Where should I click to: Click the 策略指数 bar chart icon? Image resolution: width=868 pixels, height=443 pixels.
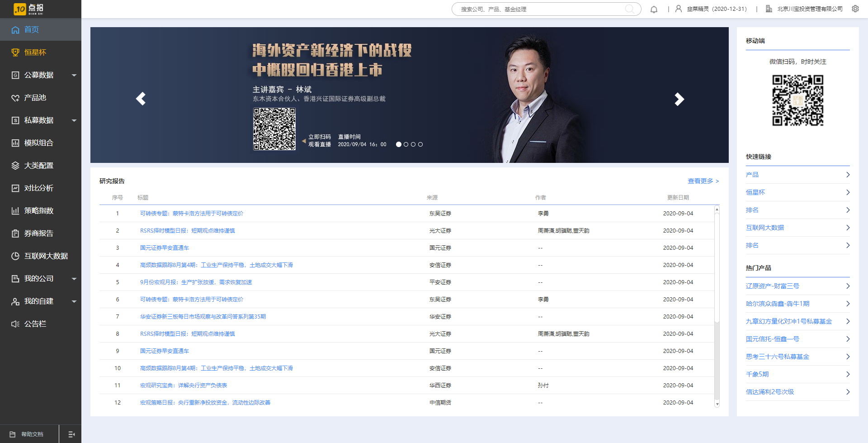(x=15, y=211)
